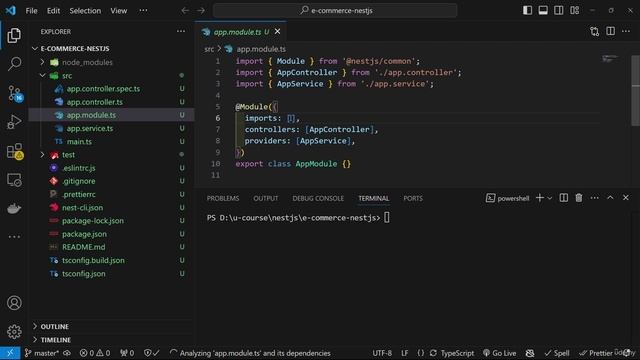Image resolution: width=640 pixels, height=360 pixels.
Task: Open the View menu
Action: (x=118, y=11)
